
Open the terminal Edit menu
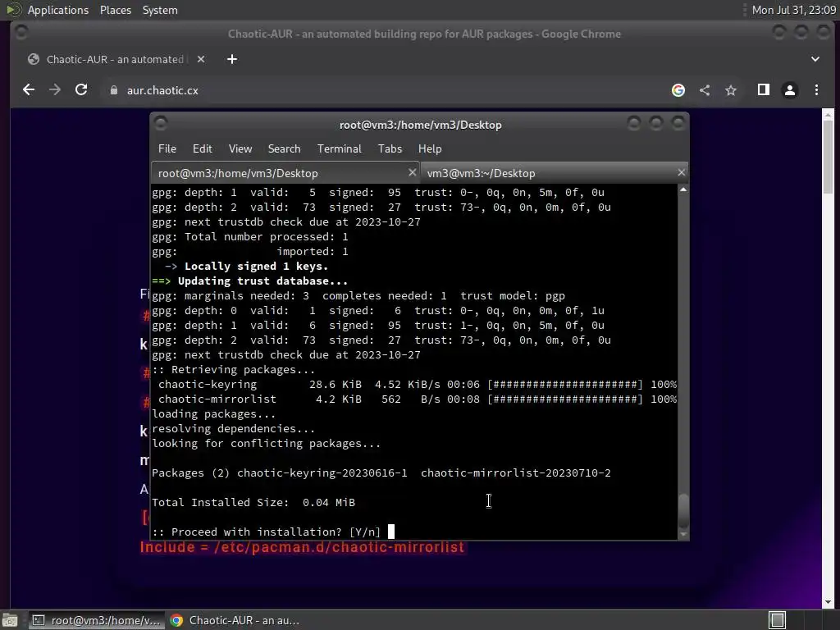202,148
